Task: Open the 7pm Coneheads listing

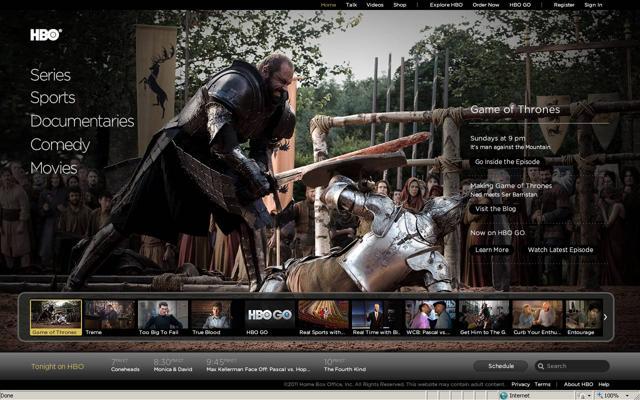Action: tap(125, 365)
